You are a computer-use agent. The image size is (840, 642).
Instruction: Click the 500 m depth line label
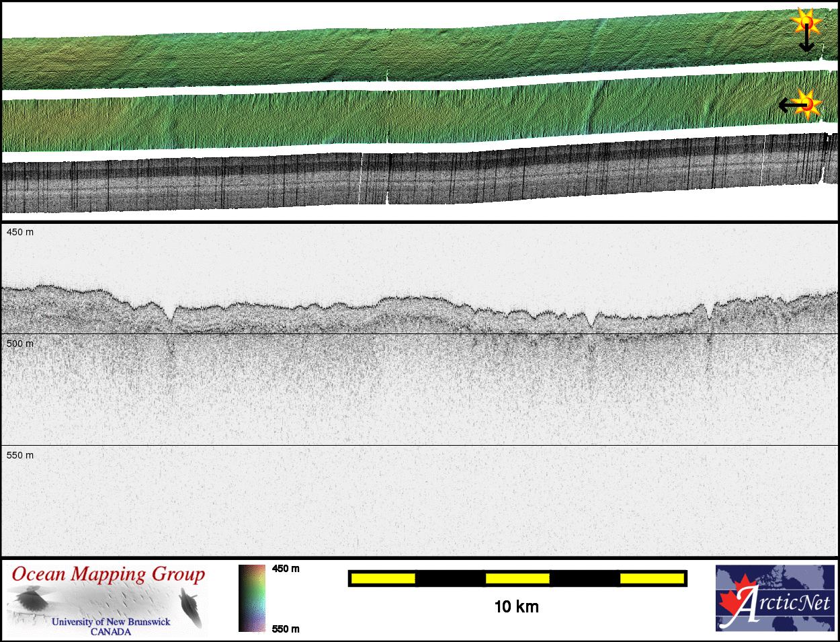pyautogui.click(x=20, y=344)
